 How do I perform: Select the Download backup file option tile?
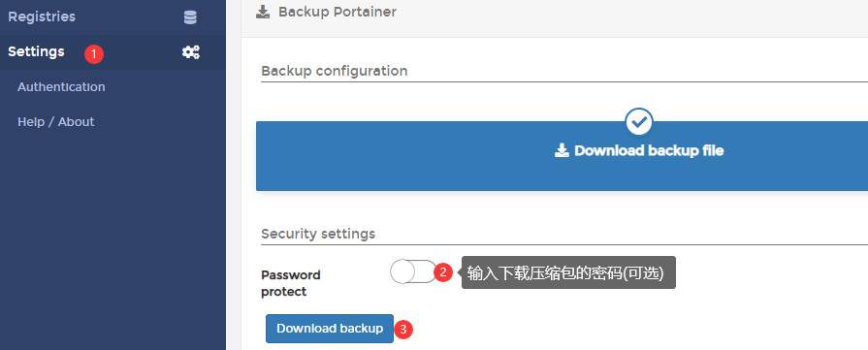[x=562, y=156]
